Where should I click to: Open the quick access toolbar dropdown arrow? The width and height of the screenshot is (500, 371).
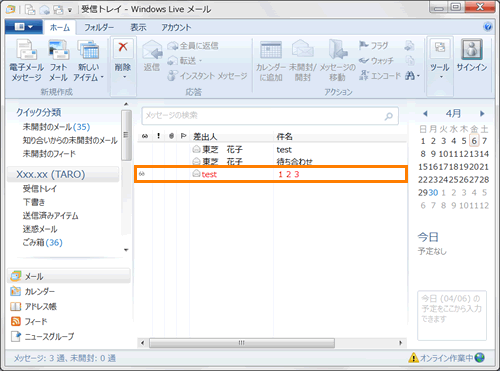click(70, 10)
